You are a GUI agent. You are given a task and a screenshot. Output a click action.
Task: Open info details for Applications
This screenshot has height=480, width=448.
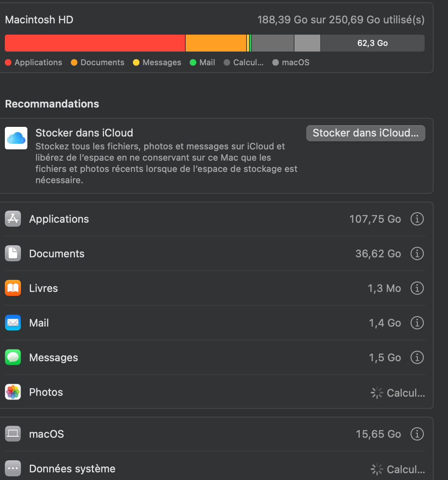417,219
